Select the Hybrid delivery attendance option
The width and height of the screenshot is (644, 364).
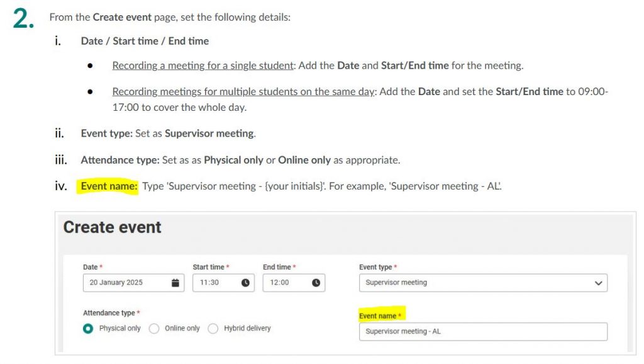[214, 328]
